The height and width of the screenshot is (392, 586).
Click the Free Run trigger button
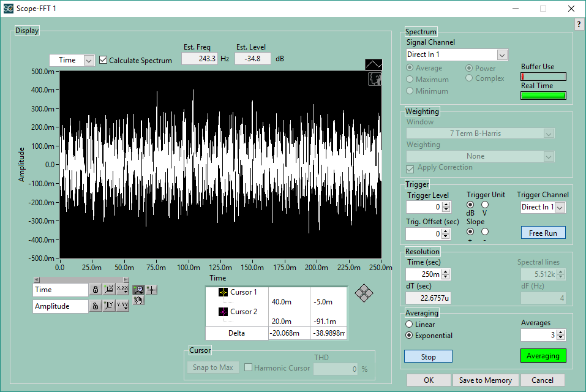point(543,233)
